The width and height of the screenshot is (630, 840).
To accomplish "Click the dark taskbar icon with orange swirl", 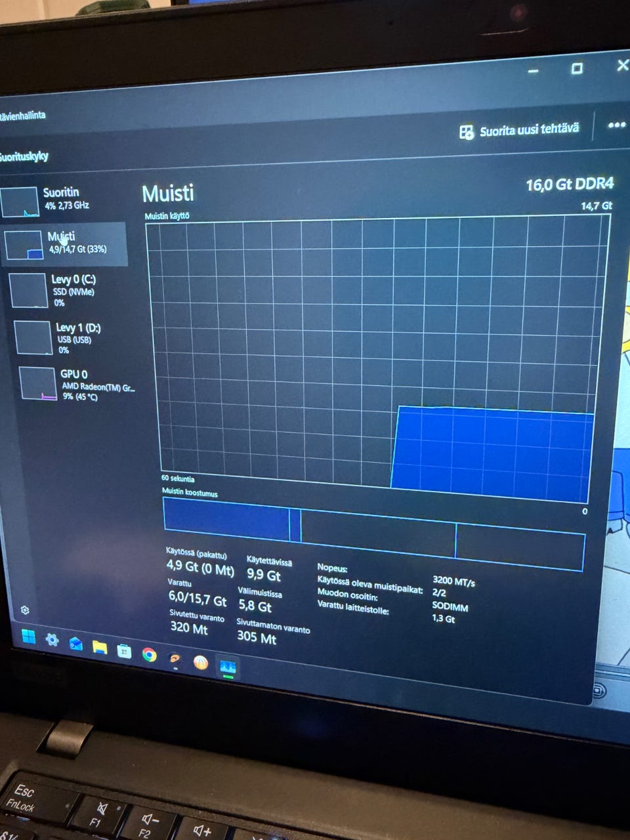I will click(x=175, y=658).
